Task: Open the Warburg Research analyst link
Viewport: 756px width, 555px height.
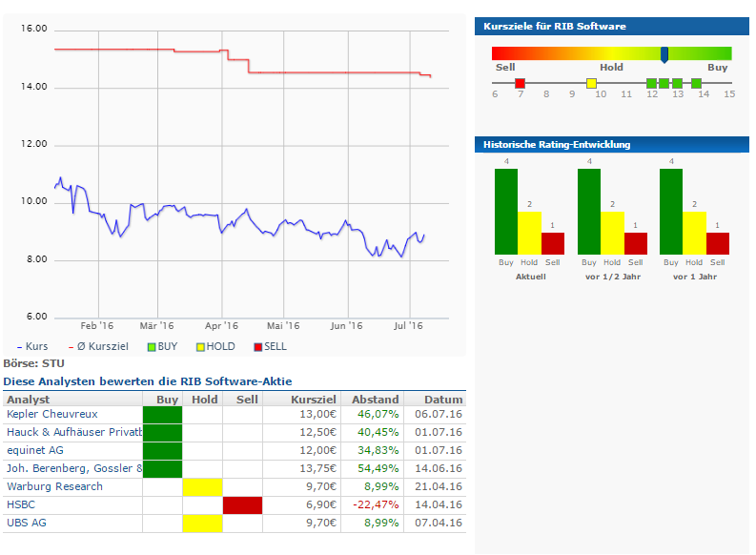Action: click(x=54, y=486)
